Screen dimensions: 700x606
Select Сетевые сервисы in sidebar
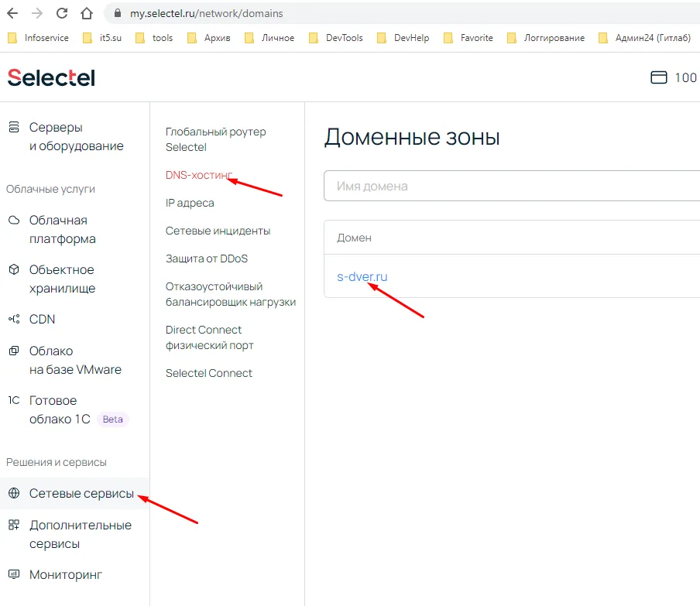click(x=82, y=494)
